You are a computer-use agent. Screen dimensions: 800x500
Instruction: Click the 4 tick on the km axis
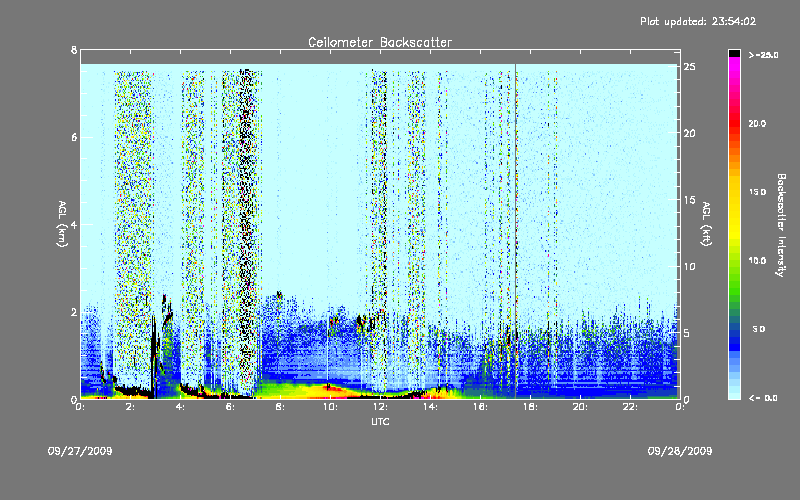(74, 224)
